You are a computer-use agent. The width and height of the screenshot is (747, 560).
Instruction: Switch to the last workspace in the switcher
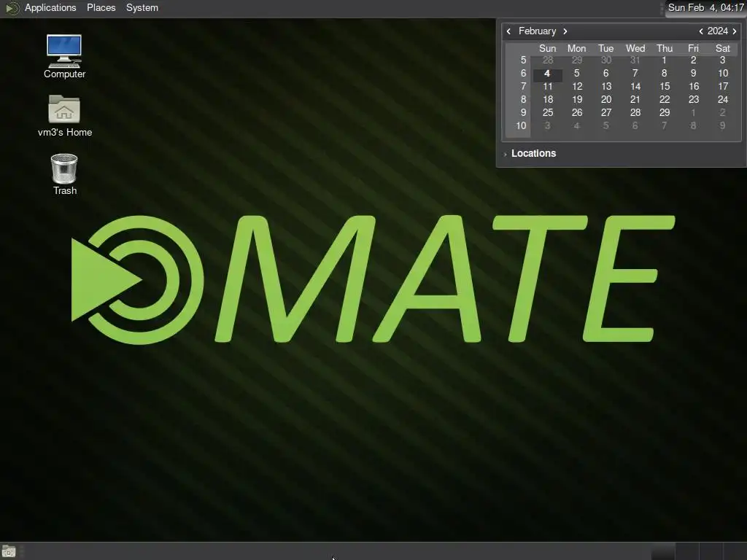[735, 551]
